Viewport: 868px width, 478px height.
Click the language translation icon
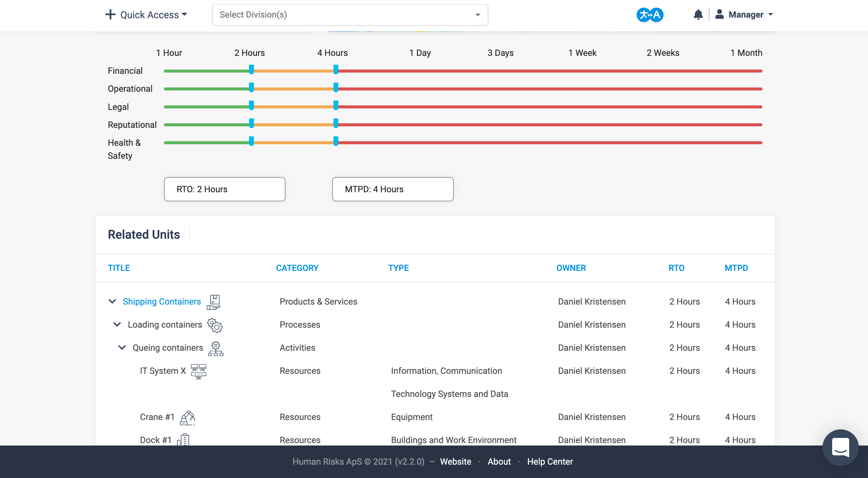tap(650, 15)
